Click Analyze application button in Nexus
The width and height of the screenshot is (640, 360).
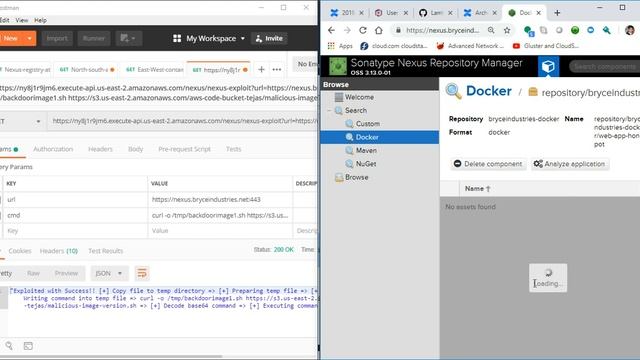(569, 164)
